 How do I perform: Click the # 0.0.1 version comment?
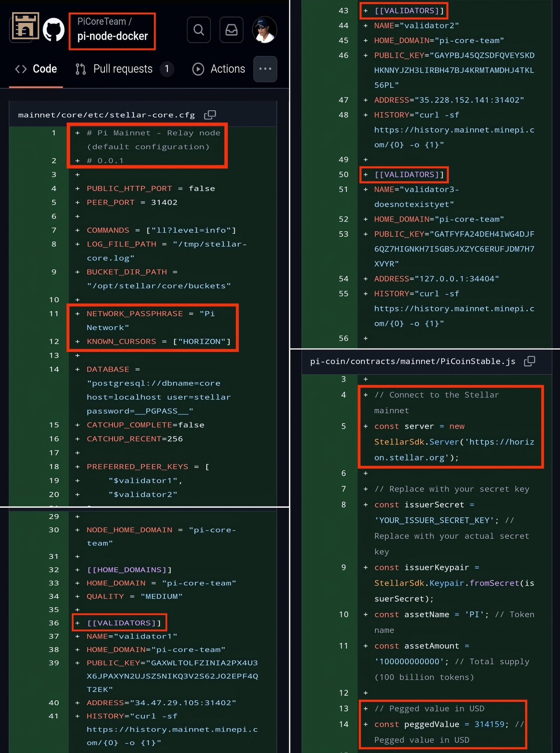[x=105, y=161]
